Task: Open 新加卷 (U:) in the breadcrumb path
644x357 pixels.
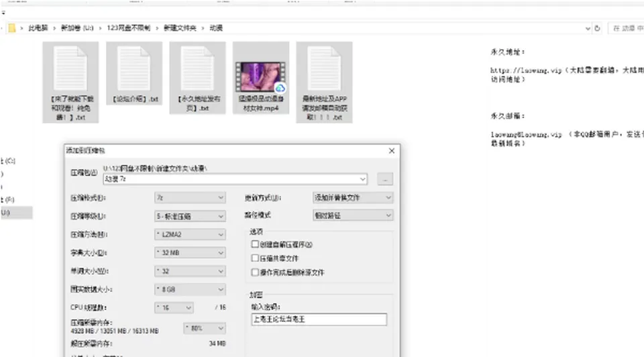Action: [x=76, y=28]
